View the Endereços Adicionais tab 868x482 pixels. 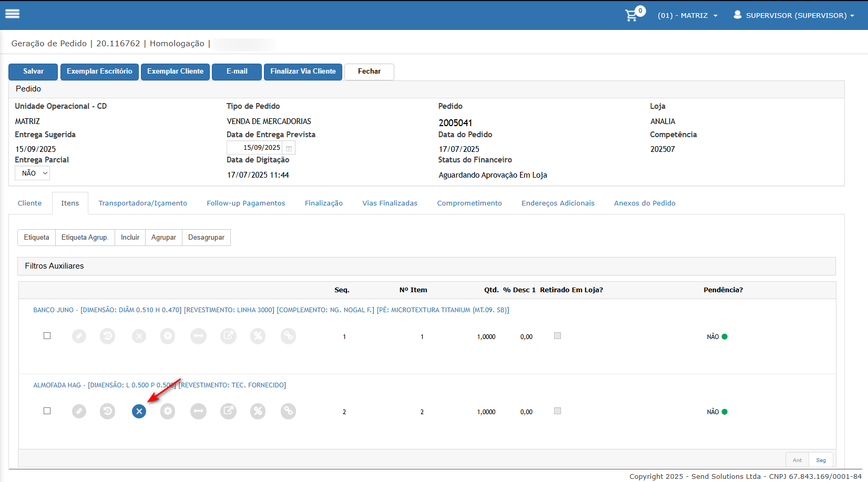click(558, 203)
